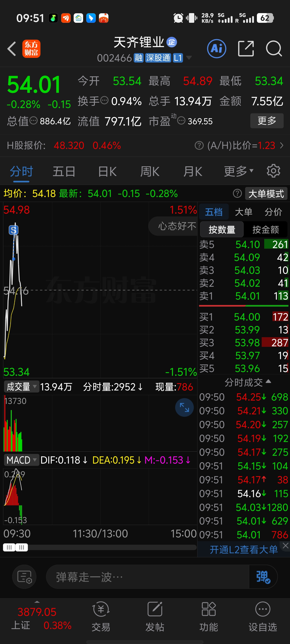Tap help icon beside (A/H)比价
The height and width of the screenshot is (644, 290).
(x=199, y=145)
